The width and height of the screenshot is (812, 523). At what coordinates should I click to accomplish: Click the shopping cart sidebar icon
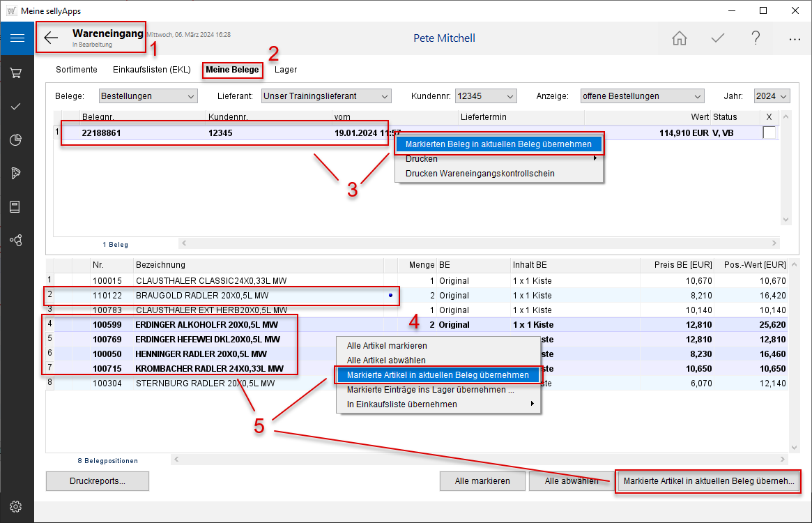coord(17,73)
